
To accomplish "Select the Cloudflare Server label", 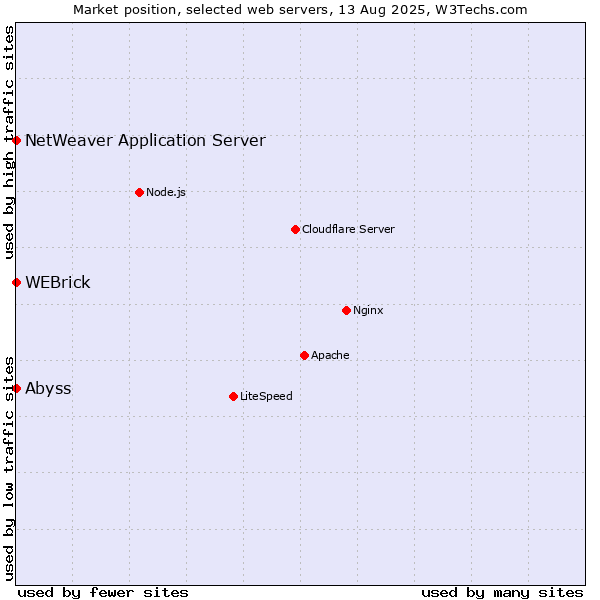I will (x=348, y=229).
